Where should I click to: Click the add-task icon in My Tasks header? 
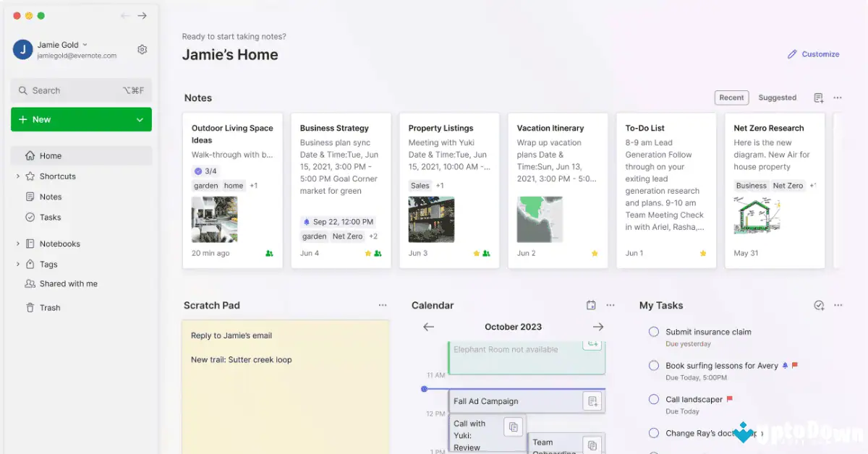tap(819, 305)
